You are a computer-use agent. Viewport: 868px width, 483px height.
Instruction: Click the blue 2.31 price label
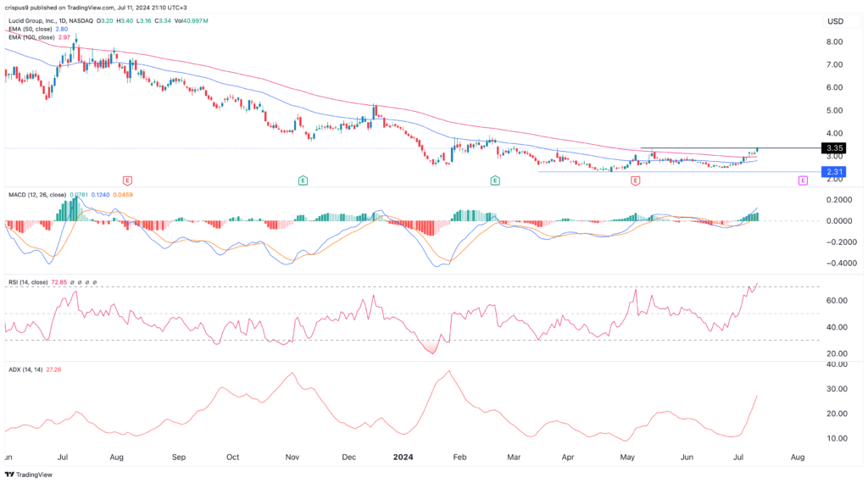[834, 172]
